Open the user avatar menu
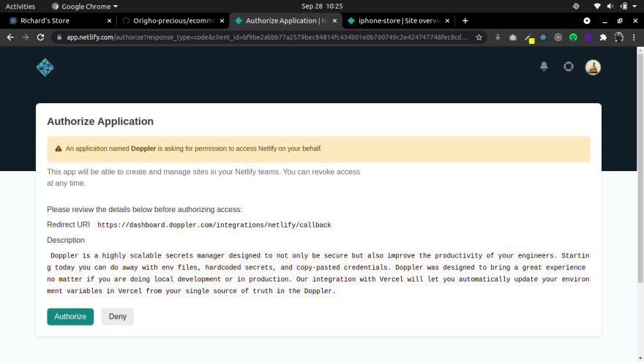The height and width of the screenshot is (362, 644). click(593, 67)
